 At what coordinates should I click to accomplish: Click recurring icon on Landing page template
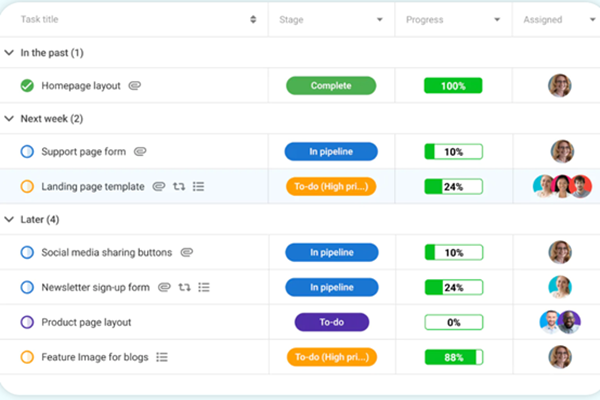tap(179, 186)
